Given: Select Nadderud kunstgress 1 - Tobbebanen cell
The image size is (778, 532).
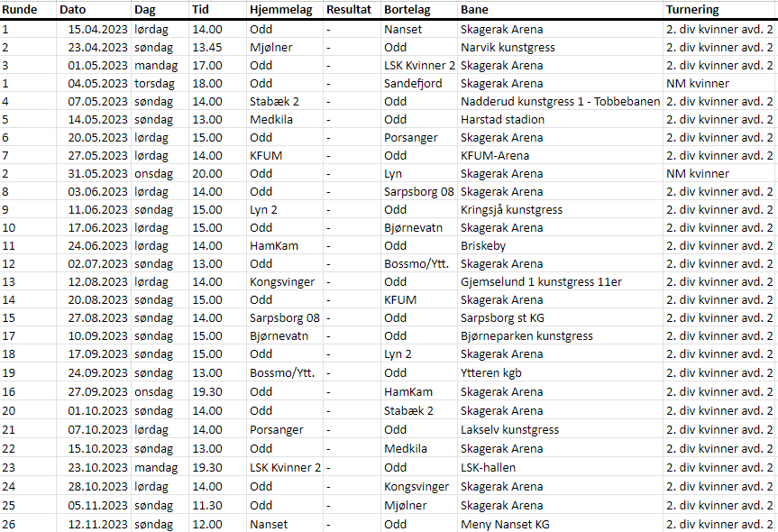Looking at the screenshot, I should pyautogui.click(x=560, y=102).
